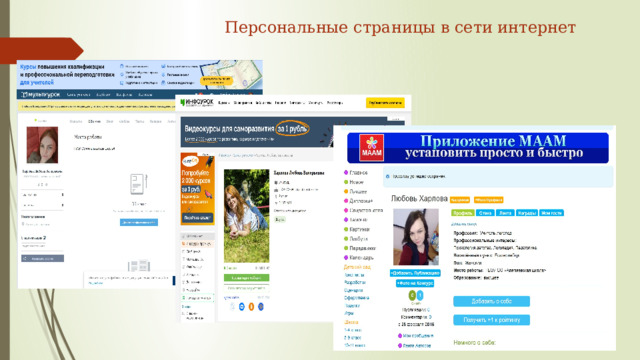Screen dimensions: 640x360
Task: Click the blue share icon under Инфоурок photo
Action: point(242,307)
